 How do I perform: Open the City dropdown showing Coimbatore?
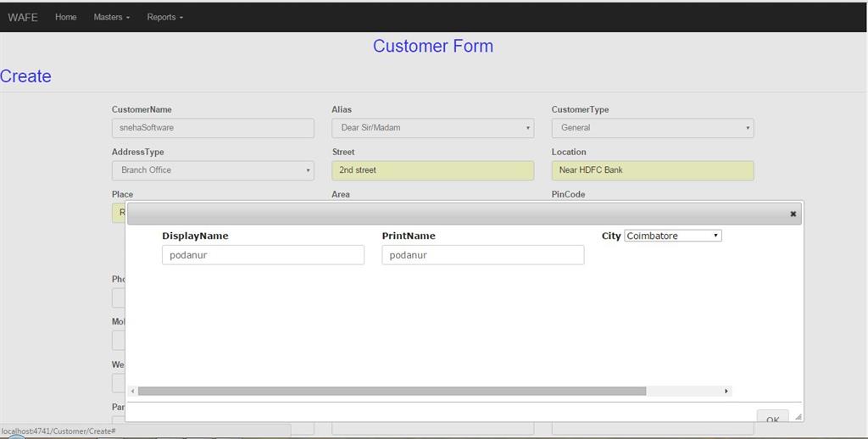(x=672, y=236)
